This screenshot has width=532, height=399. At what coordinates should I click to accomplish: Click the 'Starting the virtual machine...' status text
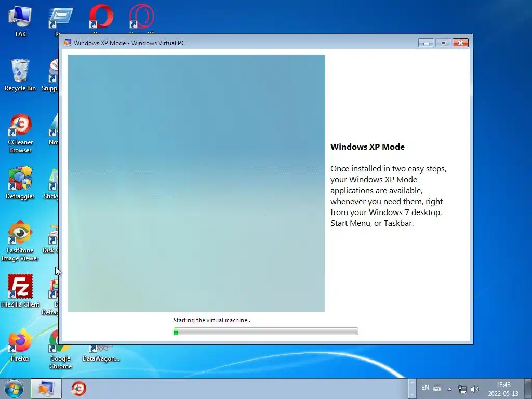tap(212, 320)
